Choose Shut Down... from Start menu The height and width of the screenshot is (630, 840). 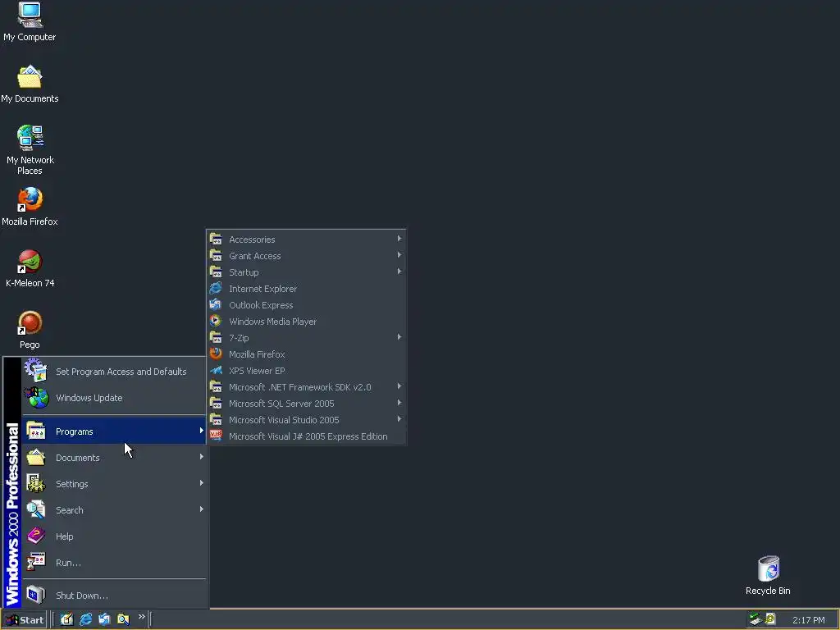114,595
